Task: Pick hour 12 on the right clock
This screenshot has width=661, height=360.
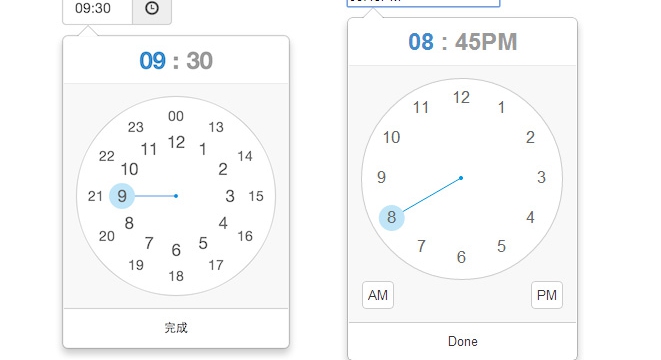Action: (x=461, y=97)
